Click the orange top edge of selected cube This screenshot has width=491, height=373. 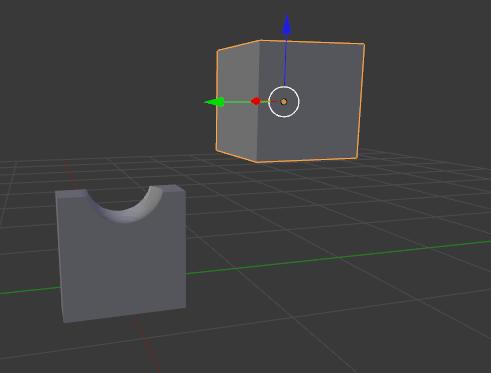(312, 42)
